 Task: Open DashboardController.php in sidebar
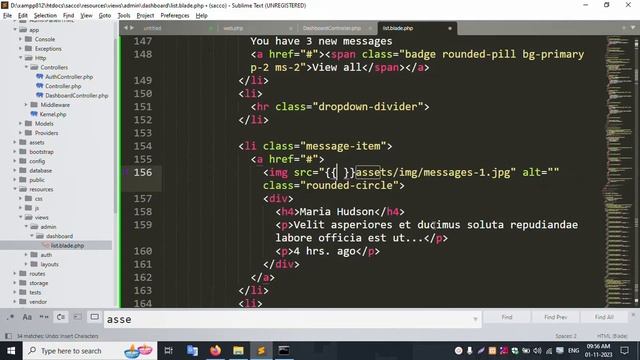click(x=76, y=96)
